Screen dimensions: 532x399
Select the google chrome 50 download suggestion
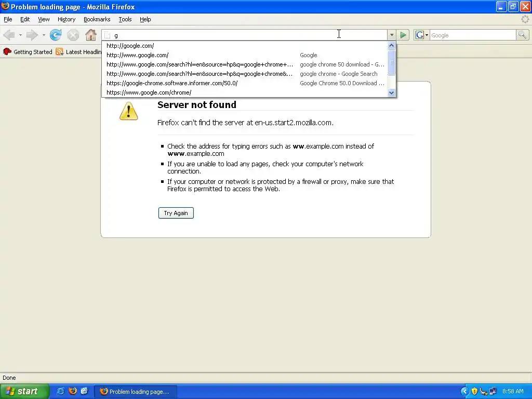point(245,64)
